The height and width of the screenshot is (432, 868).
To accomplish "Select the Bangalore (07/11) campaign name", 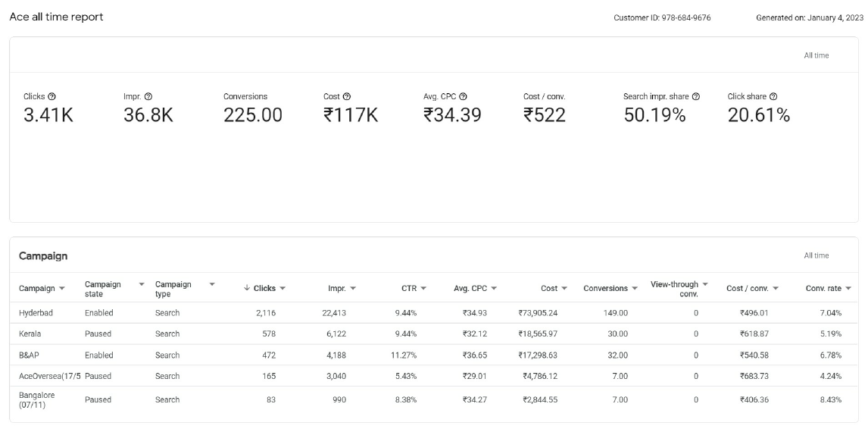I will pyautogui.click(x=37, y=400).
